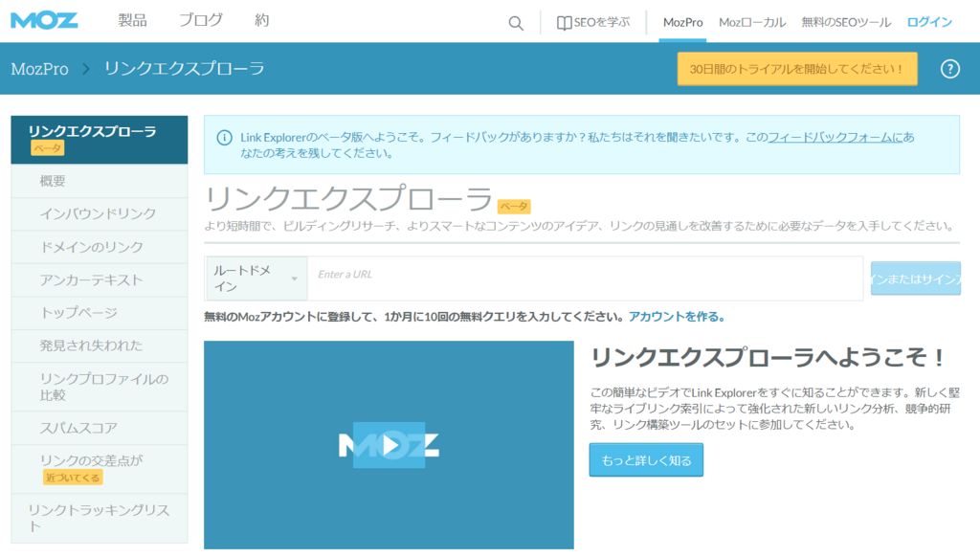Expand the ルートドメイン dropdown
This screenshot has width=980, height=557.
coord(256,278)
